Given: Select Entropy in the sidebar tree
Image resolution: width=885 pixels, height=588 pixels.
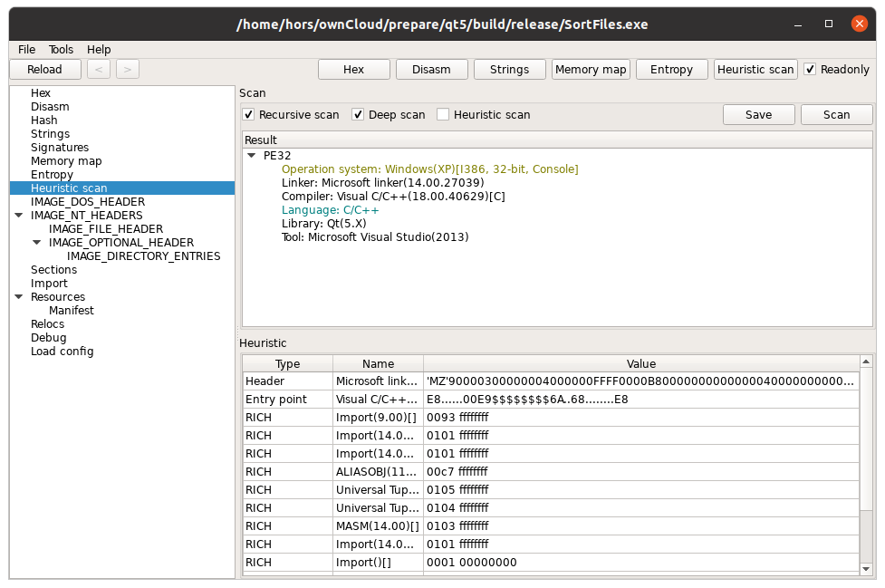Looking at the screenshot, I should 52,174.
